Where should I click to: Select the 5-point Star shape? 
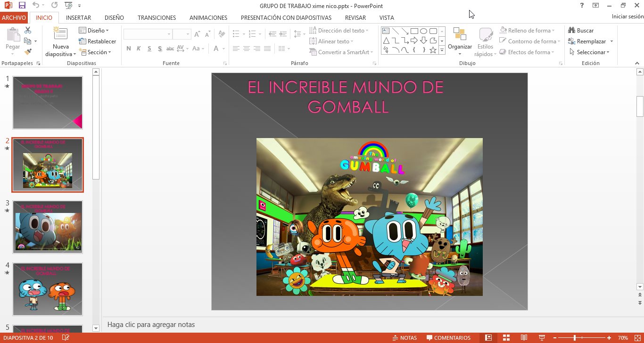pyautogui.click(x=433, y=50)
